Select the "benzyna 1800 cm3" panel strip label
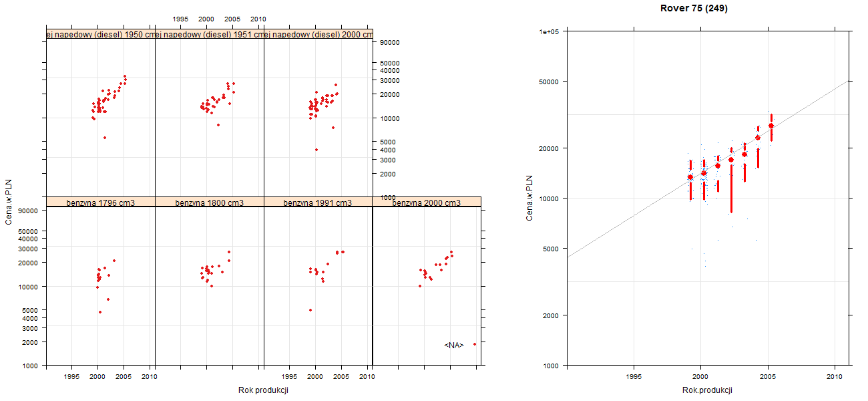This screenshot has height=401, width=868. (x=210, y=203)
